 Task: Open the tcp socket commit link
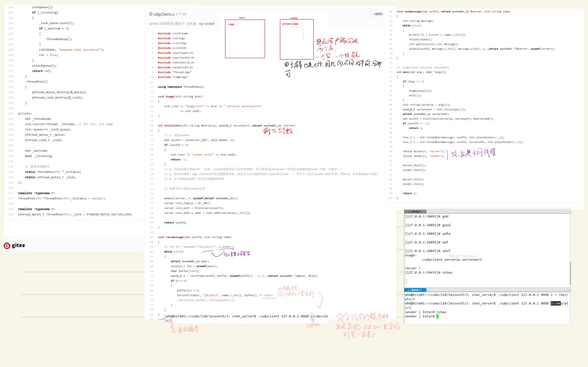(207, 24)
